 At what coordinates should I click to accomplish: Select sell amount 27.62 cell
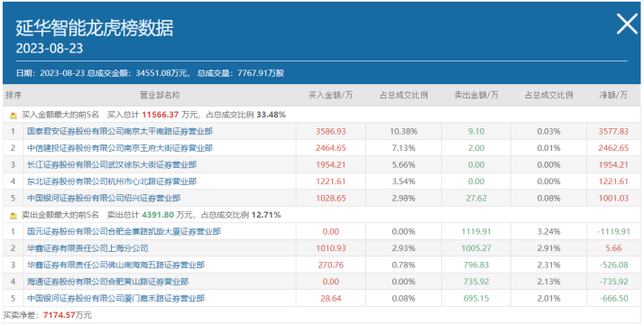[476, 198]
